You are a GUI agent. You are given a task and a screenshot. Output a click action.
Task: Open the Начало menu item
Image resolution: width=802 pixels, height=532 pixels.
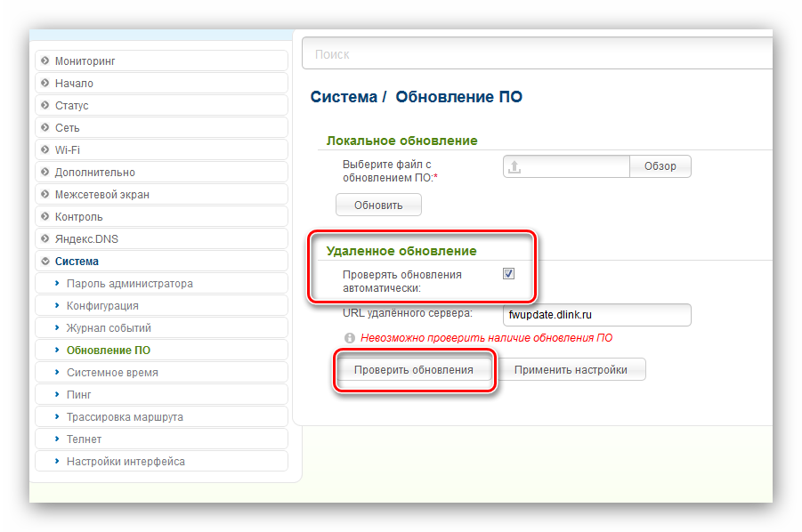161,83
